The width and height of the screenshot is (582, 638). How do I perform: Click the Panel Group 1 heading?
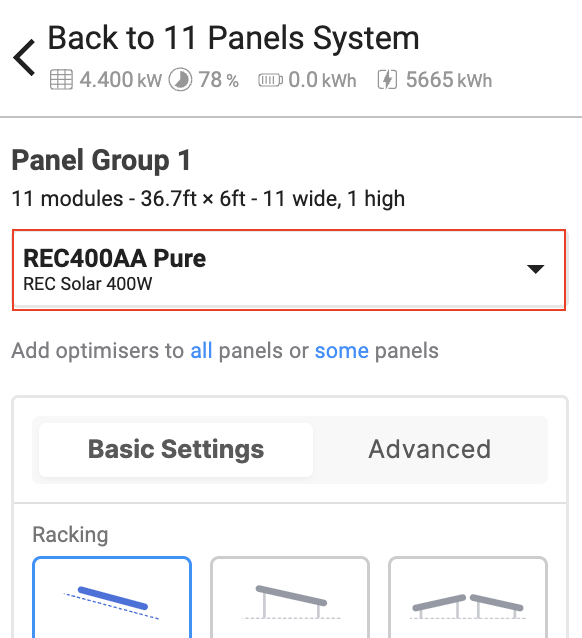pos(101,160)
